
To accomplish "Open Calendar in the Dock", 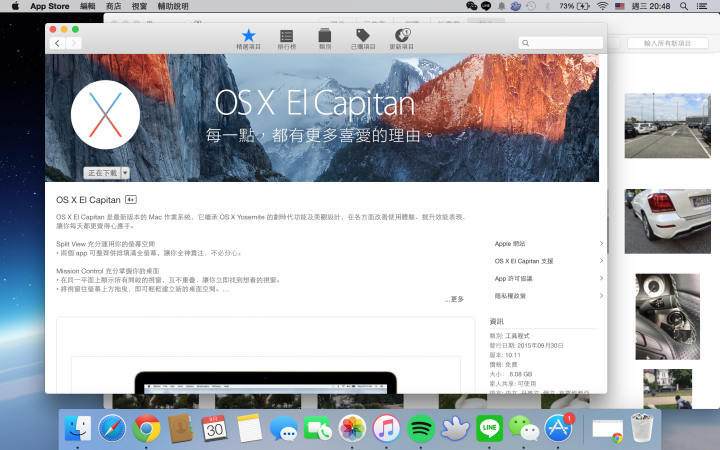I will point(214,428).
